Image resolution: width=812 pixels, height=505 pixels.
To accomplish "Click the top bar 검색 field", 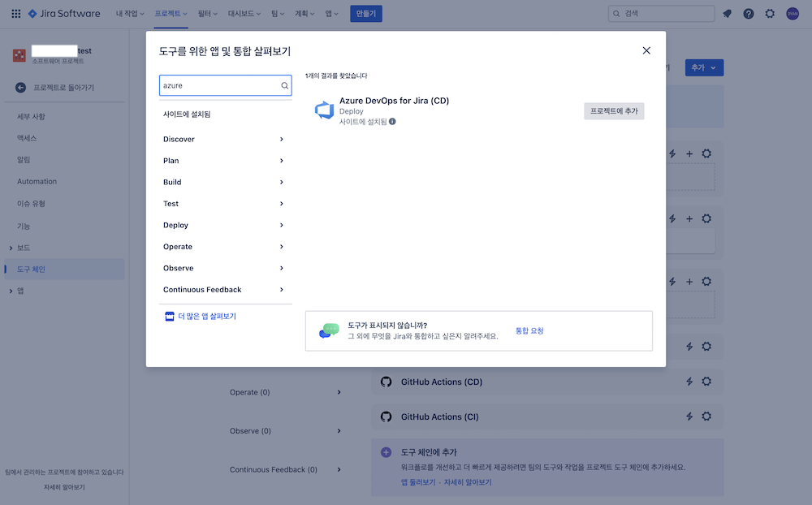I will 661,14.
